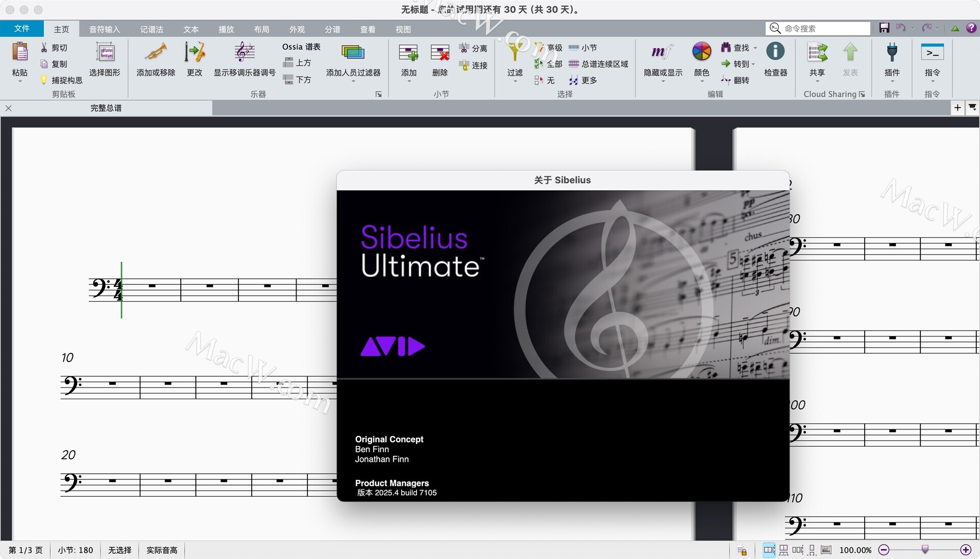
Task: Switch to the 音符输入 ribbon tab
Action: 104,29
